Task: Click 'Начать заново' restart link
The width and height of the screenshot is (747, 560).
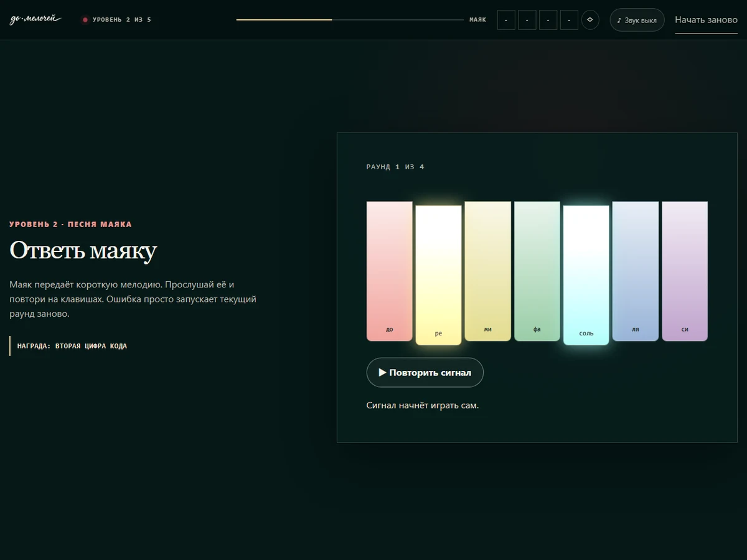Action: tap(707, 20)
